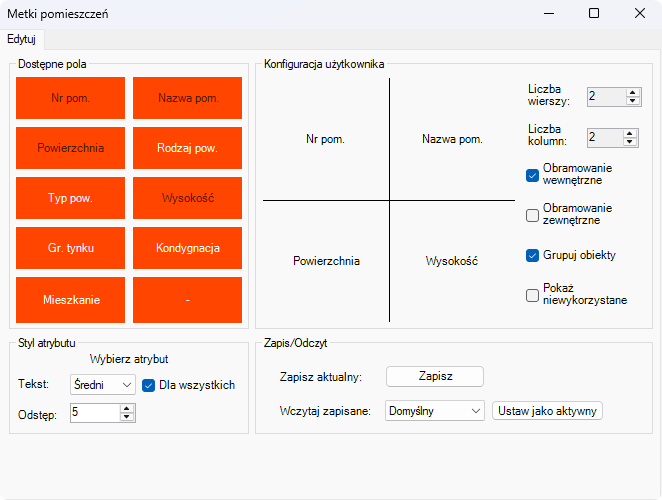This screenshot has height=500, width=662.
Task: Click Ustaw jako aktywny button
Action: click(x=547, y=411)
